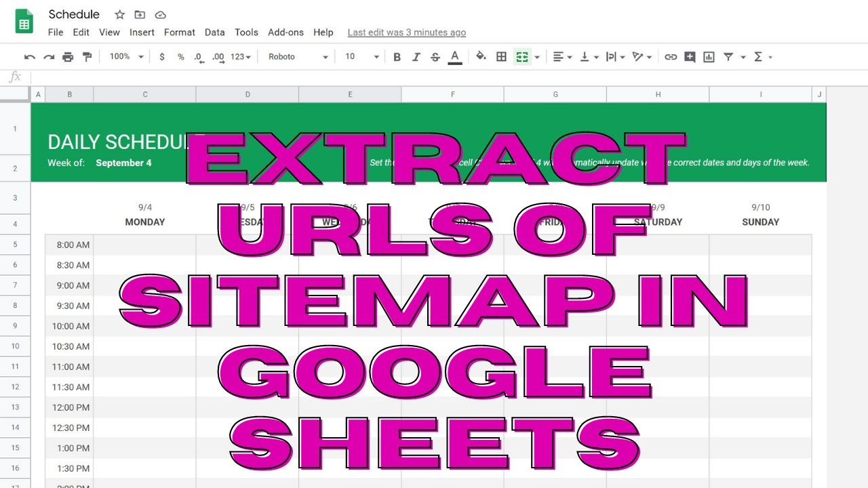Click the Undo arrow in the toolbar
Image resolution: width=868 pixels, height=488 pixels.
pyautogui.click(x=29, y=57)
